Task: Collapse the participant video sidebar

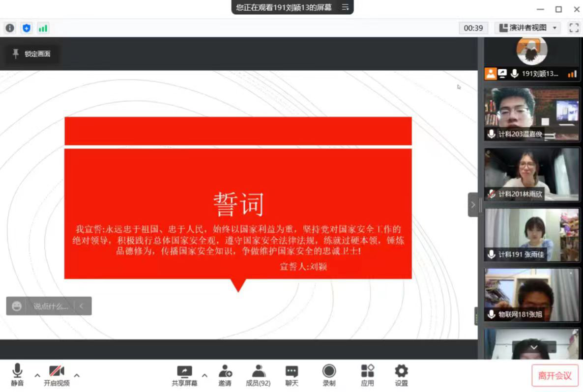Action: pos(473,205)
